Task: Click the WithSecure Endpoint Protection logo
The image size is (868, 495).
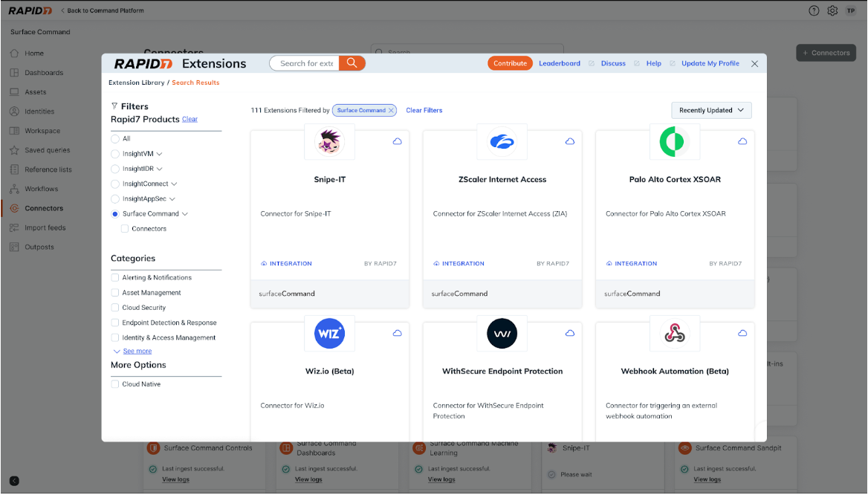Action: click(x=502, y=334)
